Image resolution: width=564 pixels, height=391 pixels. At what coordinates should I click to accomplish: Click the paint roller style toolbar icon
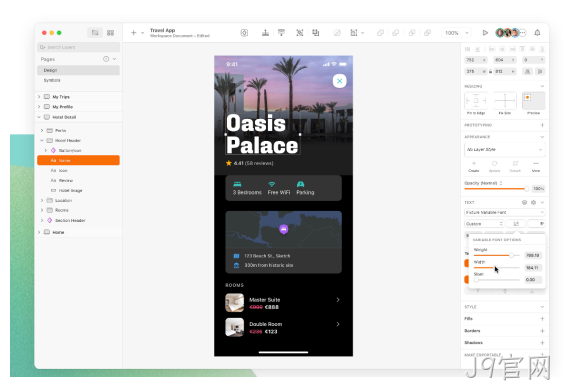click(x=281, y=33)
